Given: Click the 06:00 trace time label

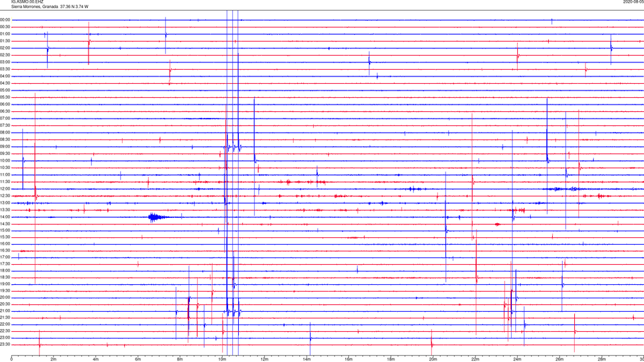Looking at the screenshot, I should pos(5,105).
